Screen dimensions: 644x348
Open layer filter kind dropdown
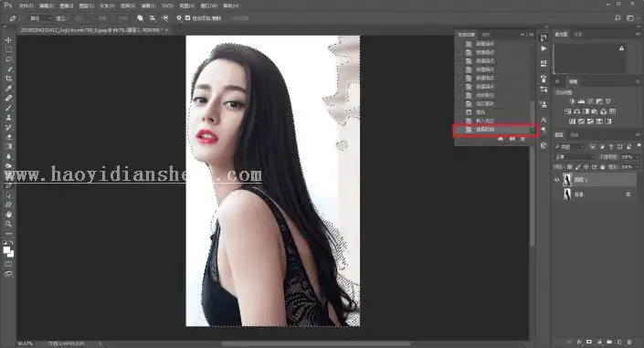pyautogui.click(x=570, y=147)
